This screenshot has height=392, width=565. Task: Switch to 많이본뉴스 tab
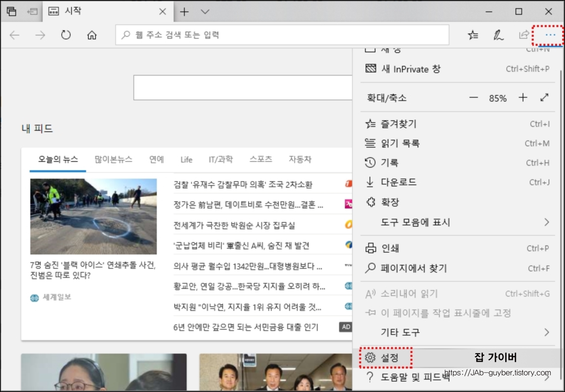(114, 160)
